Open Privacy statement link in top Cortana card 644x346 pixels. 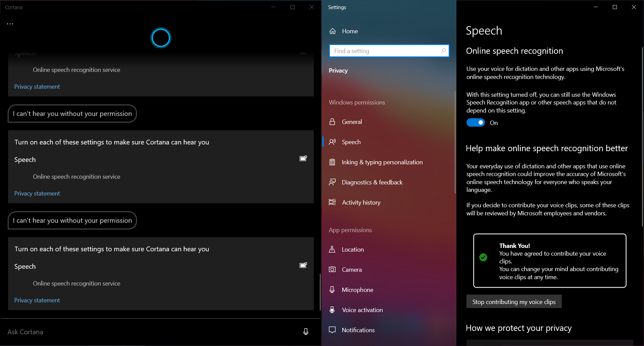(37, 87)
